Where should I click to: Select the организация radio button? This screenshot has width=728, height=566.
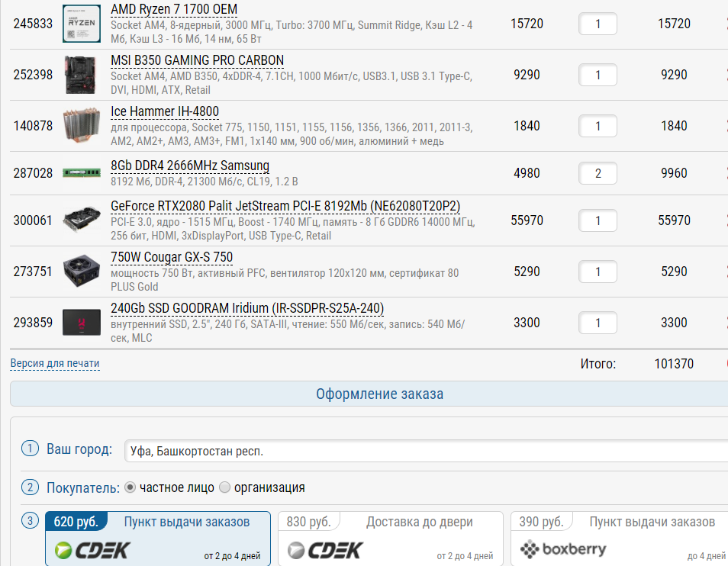(224, 487)
